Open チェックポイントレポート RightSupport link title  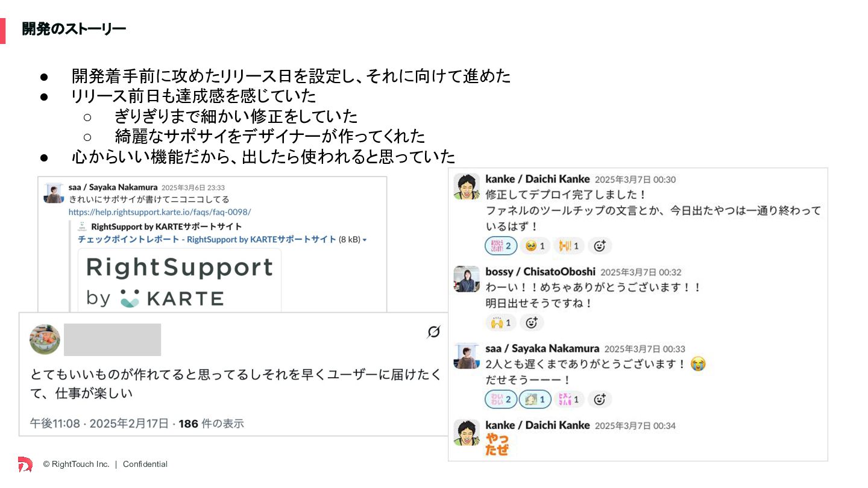(x=207, y=239)
